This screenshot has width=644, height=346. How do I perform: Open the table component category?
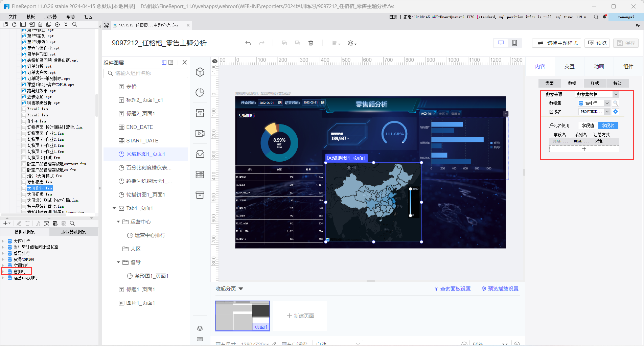click(200, 175)
